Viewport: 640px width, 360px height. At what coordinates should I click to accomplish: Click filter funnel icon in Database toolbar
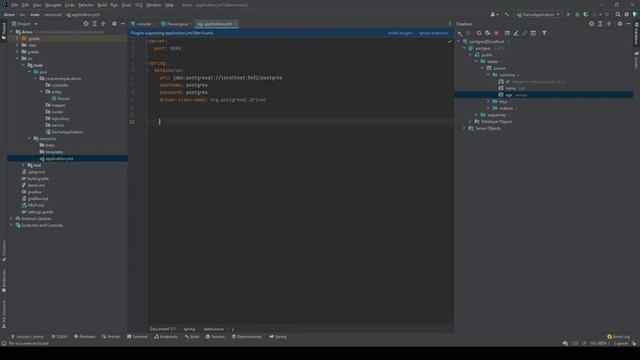tap(544, 33)
